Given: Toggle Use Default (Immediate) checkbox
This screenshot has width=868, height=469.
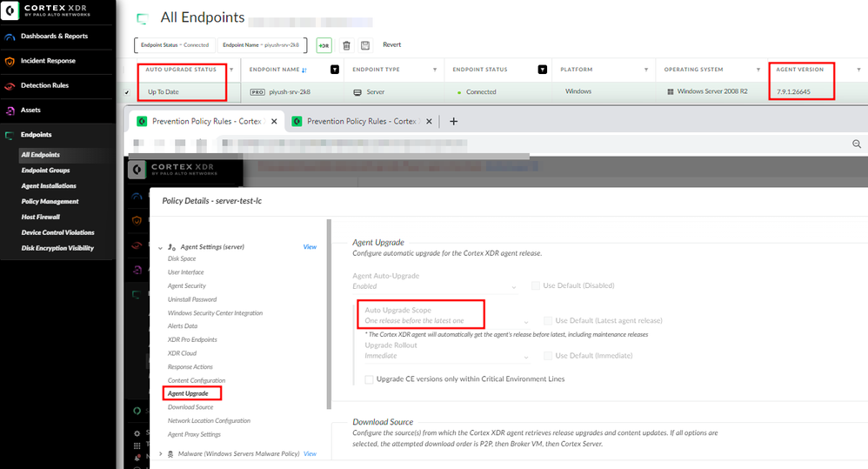Looking at the screenshot, I should (547, 356).
